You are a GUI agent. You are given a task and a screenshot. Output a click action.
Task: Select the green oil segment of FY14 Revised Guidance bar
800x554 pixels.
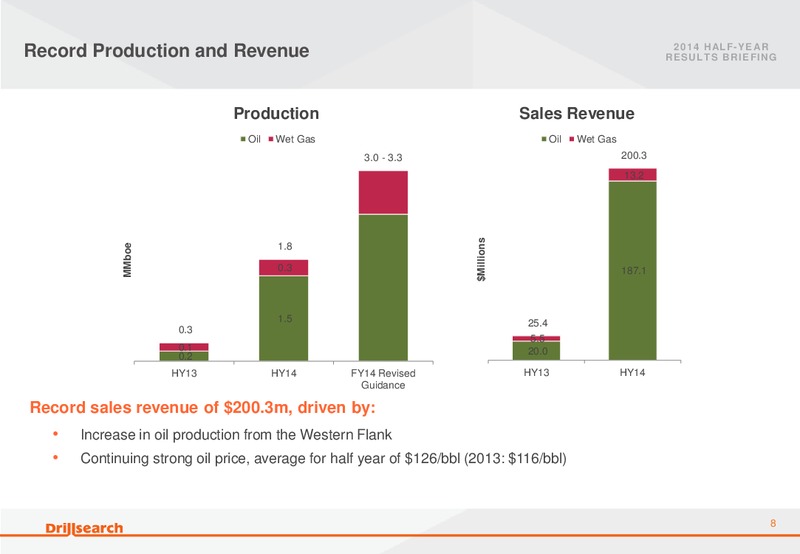383,288
